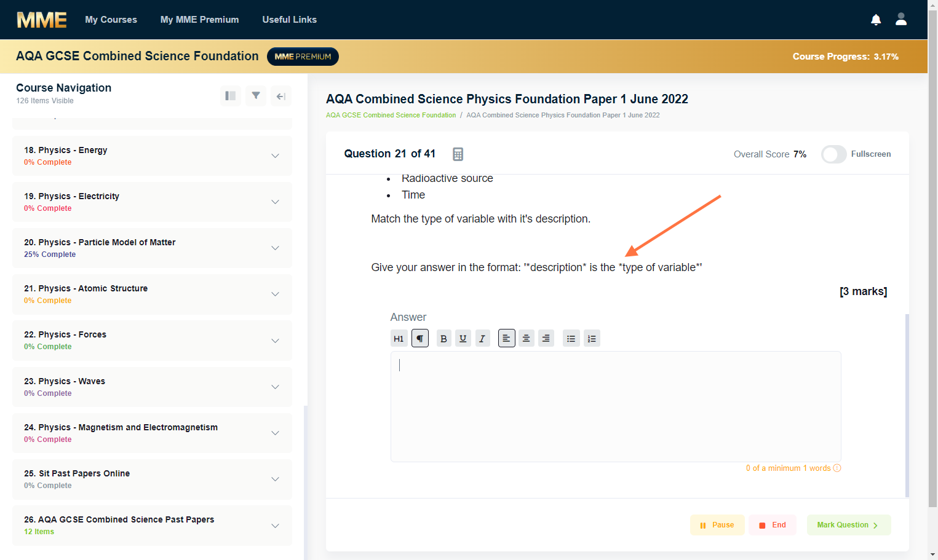
Task: Expand 23. Physics - Waves section
Action: [153, 387]
